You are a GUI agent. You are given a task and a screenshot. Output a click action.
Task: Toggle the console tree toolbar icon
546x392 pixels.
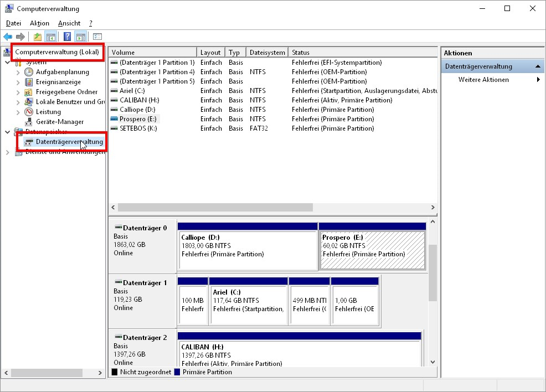coord(51,37)
